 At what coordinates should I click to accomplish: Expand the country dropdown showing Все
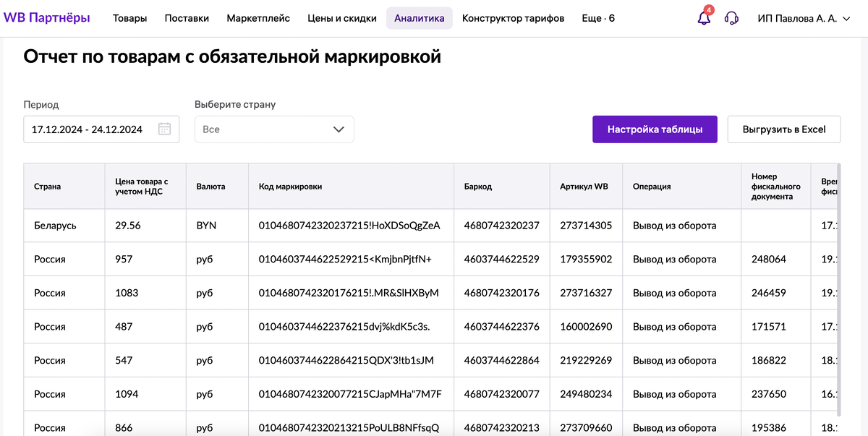pos(273,129)
